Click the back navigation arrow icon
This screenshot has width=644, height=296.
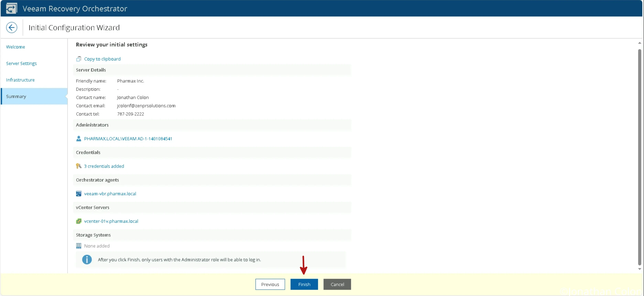tap(12, 28)
